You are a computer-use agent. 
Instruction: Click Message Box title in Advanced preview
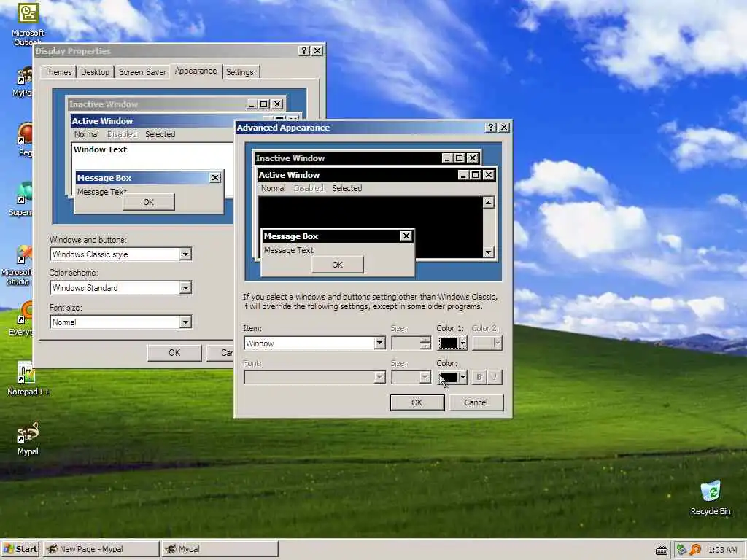(290, 236)
